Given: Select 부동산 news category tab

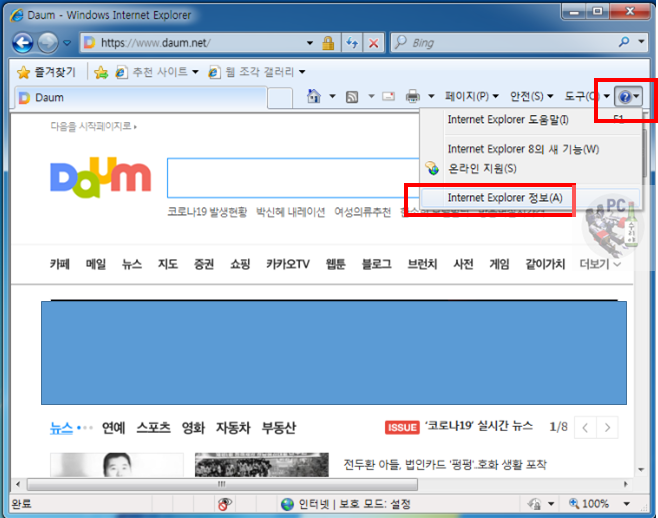Looking at the screenshot, I should tap(278, 428).
